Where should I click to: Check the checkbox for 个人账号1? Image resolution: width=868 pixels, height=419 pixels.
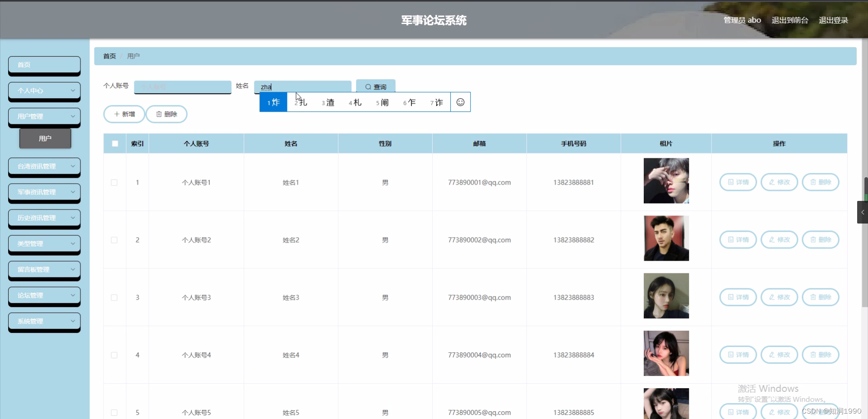click(114, 183)
